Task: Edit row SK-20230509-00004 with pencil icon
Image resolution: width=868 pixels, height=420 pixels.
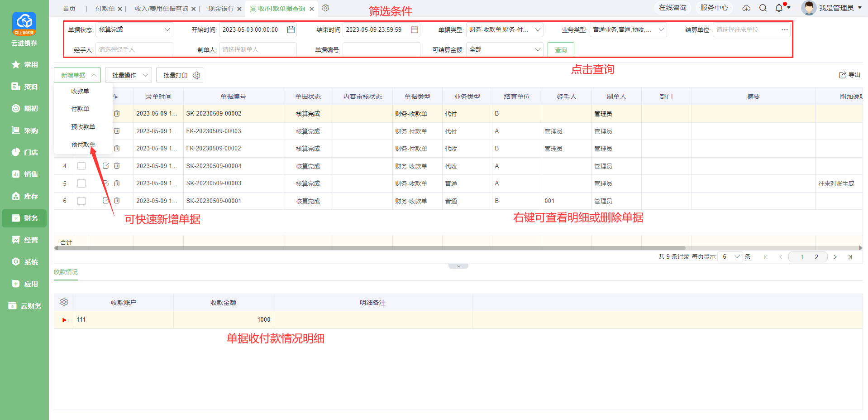Action: click(105, 166)
